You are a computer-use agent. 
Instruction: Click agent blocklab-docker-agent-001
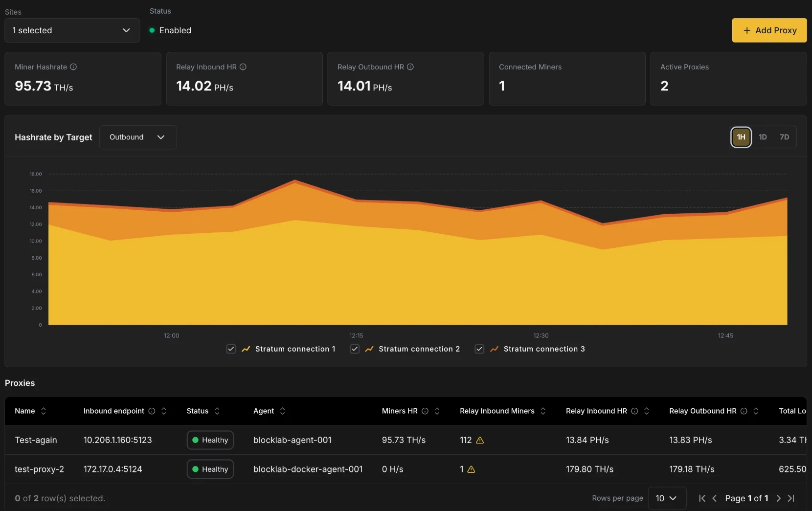click(x=308, y=469)
